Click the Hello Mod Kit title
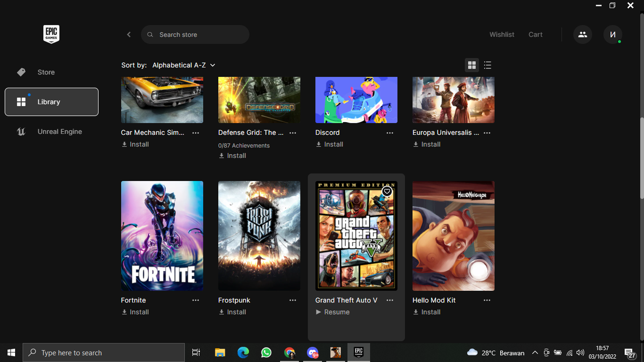This screenshot has width=644, height=362. [x=434, y=300]
